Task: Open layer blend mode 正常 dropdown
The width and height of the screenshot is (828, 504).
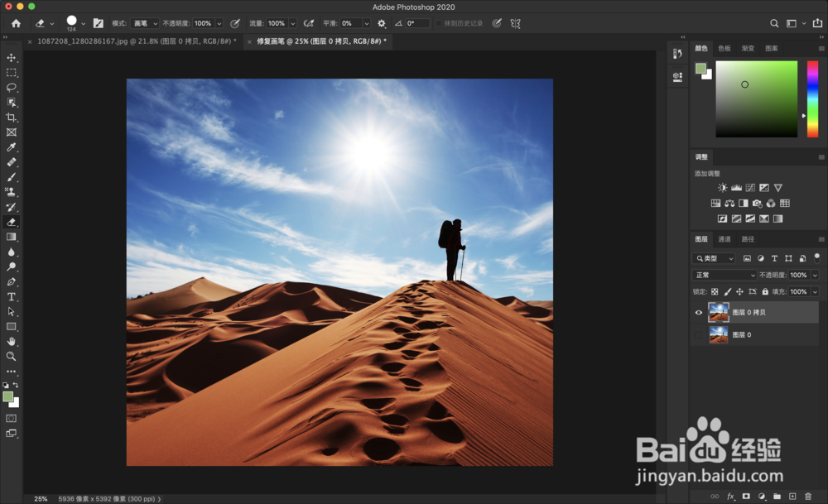Action: pyautogui.click(x=724, y=275)
